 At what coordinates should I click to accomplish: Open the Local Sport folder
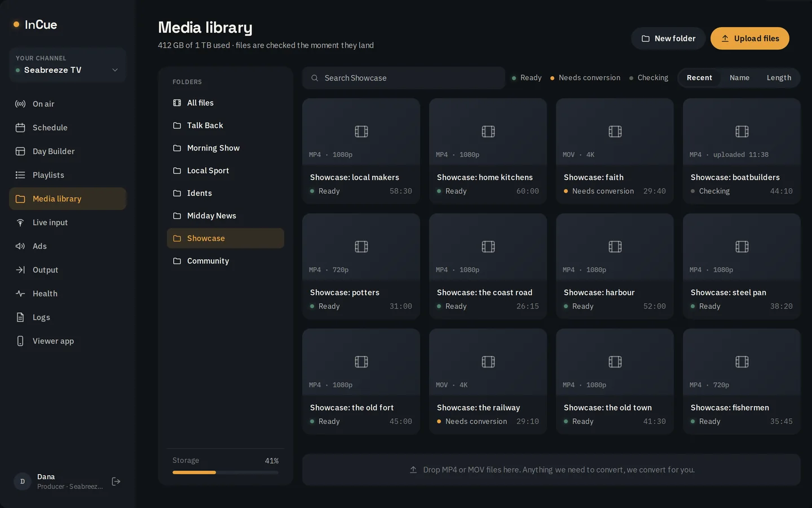226,170
